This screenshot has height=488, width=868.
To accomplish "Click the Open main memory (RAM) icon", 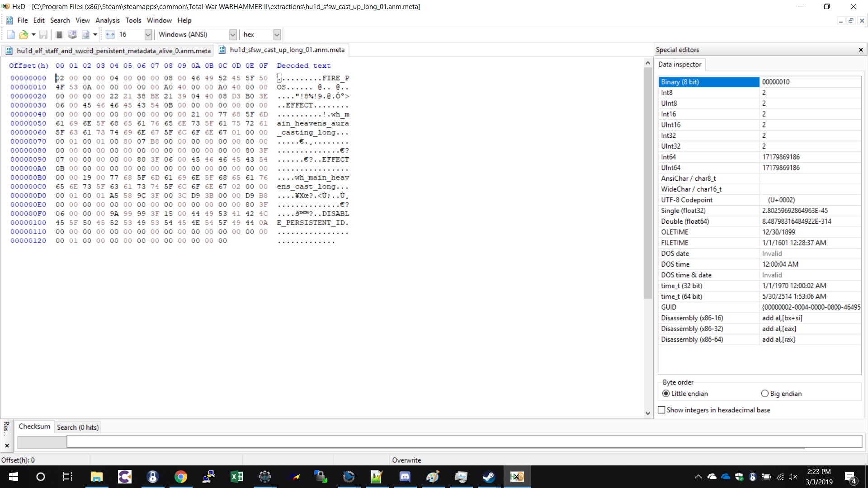I will pyautogui.click(x=59, y=34).
